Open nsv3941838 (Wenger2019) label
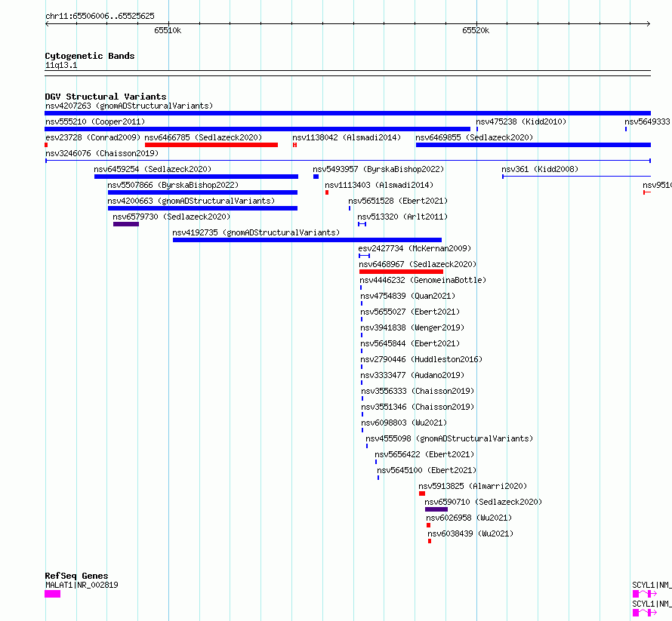Viewport: 672px width, 621px height. point(412,327)
